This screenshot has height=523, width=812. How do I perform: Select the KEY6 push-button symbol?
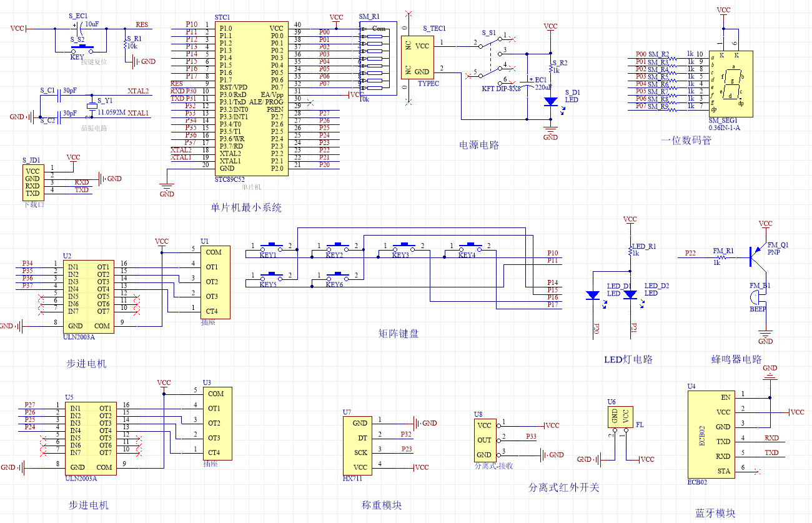coord(339,276)
